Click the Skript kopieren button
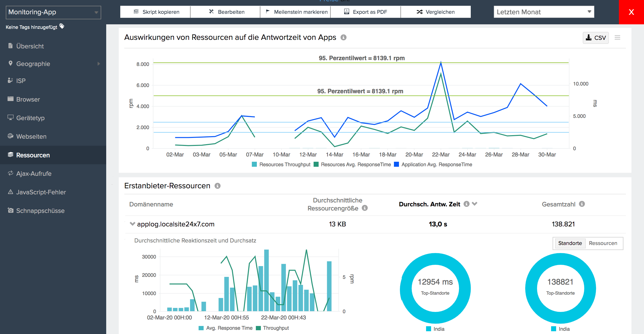The height and width of the screenshot is (334, 644). pyautogui.click(x=155, y=12)
